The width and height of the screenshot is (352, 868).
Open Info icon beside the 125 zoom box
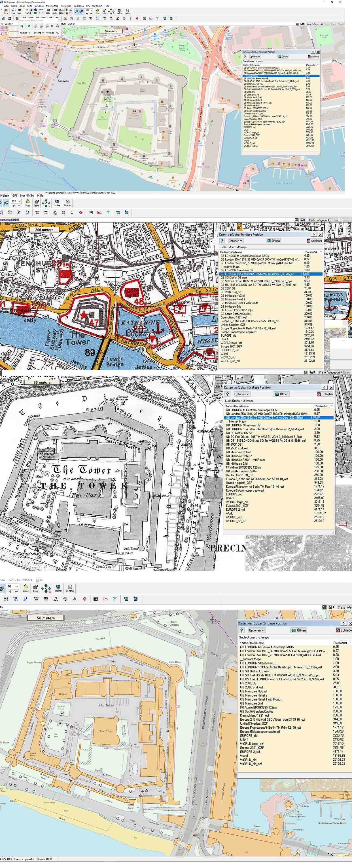click(36, 203)
